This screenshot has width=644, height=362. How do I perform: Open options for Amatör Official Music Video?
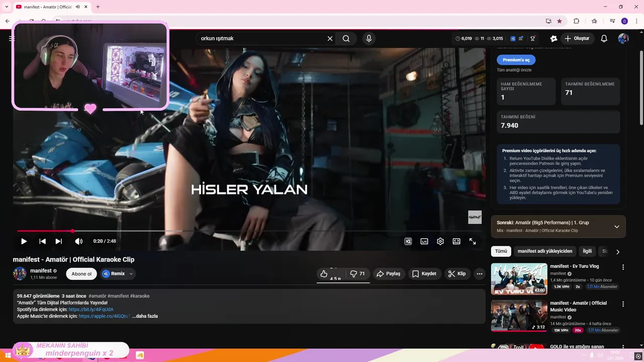tap(623, 304)
